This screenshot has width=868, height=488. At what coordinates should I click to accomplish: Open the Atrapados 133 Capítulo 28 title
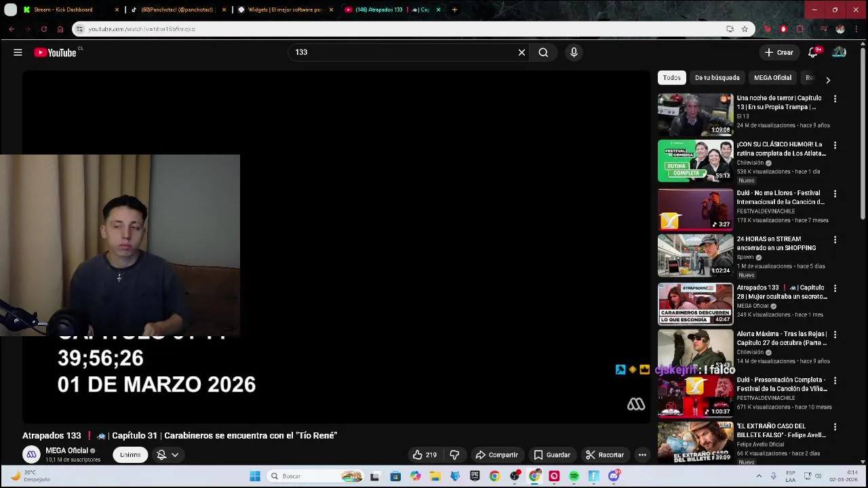click(782, 292)
